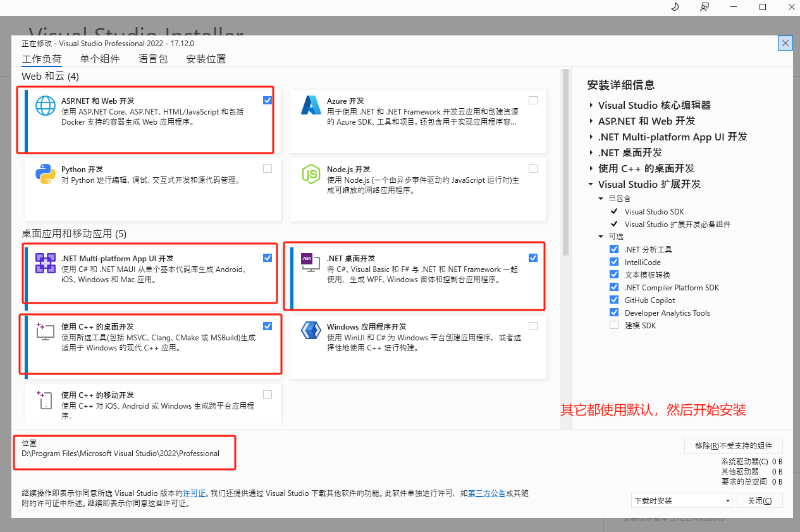
Task: Close the modify dialog with X button
Action: point(785,43)
